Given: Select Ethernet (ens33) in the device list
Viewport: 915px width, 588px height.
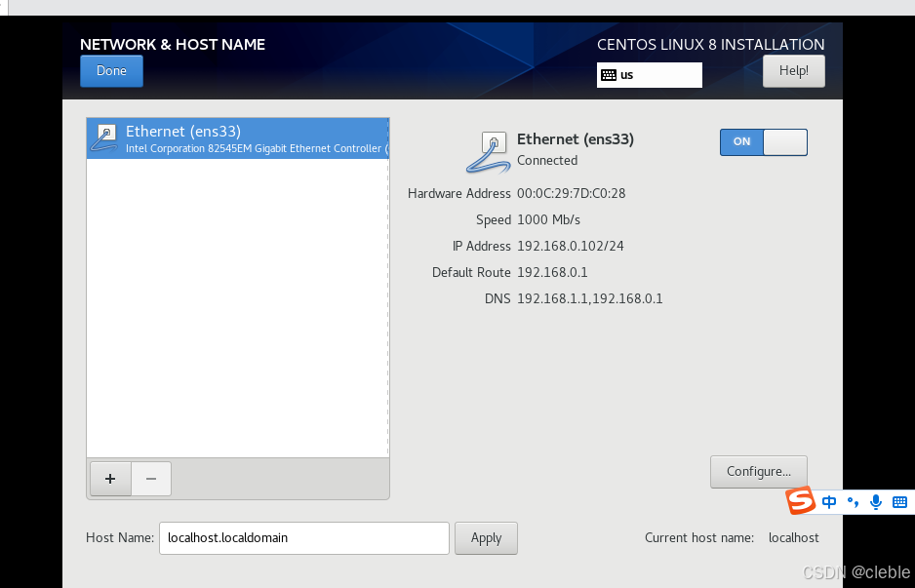Looking at the screenshot, I should (x=237, y=138).
